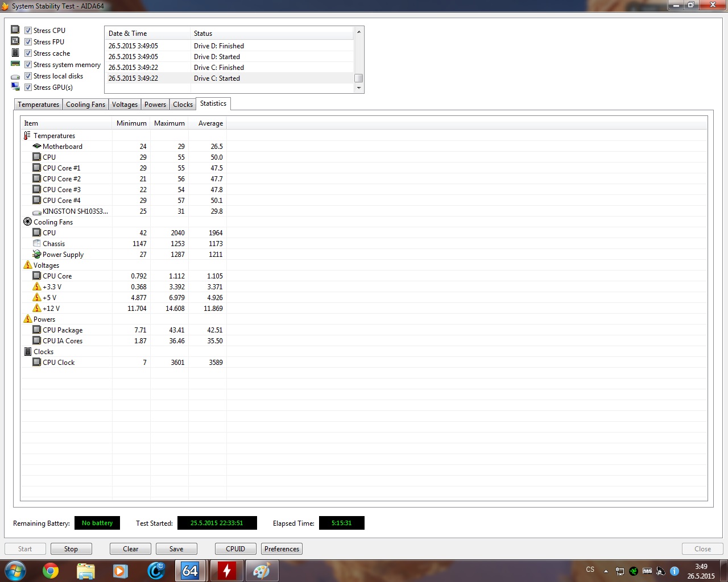Click the "No battery" indicator
Viewport: 728px width, 582px height.
[97, 523]
